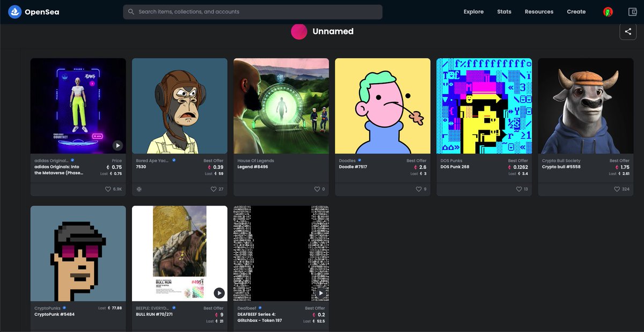Play the DEAFBEEF Glitchbox video
The height and width of the screenshot is (332, 644).
tap(320, 293)
